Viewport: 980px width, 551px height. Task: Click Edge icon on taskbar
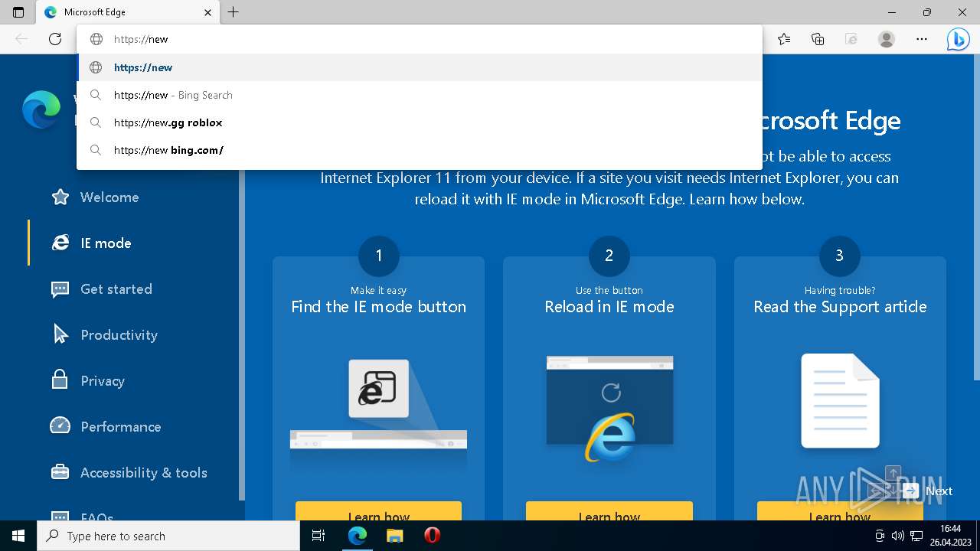coord(358,536)
